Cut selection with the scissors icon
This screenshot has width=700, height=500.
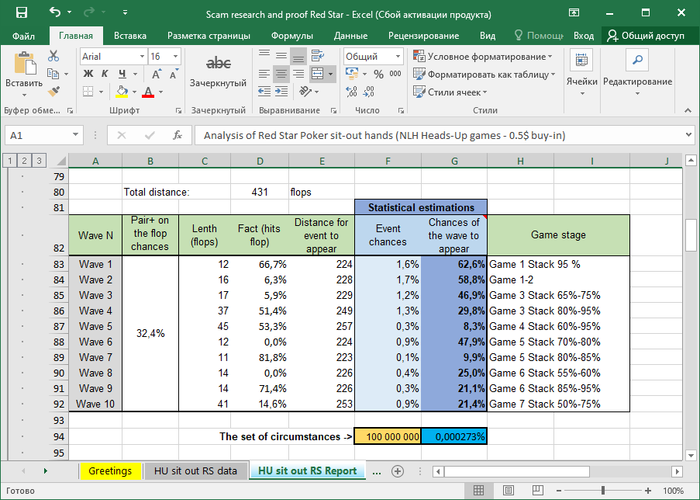point(54,56)
